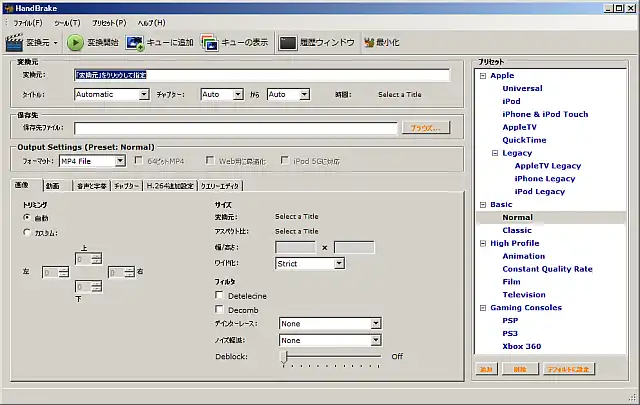
Task: Select the Normal preset
Action: point(518,218)
